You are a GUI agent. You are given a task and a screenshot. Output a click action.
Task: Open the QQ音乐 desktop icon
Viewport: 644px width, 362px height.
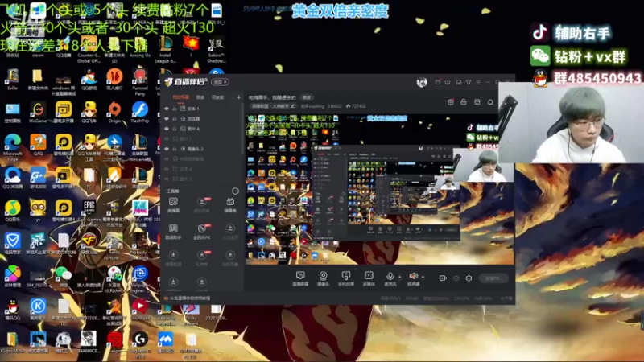12,211
